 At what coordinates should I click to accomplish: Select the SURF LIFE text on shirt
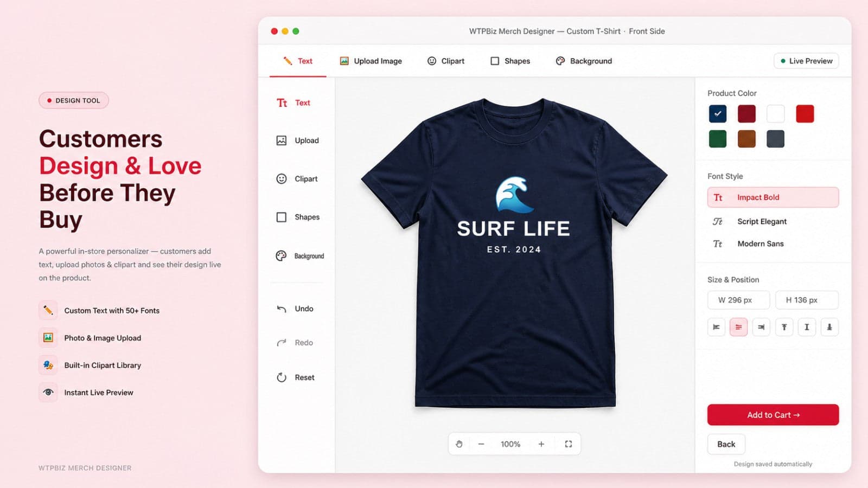pos(513,229)
